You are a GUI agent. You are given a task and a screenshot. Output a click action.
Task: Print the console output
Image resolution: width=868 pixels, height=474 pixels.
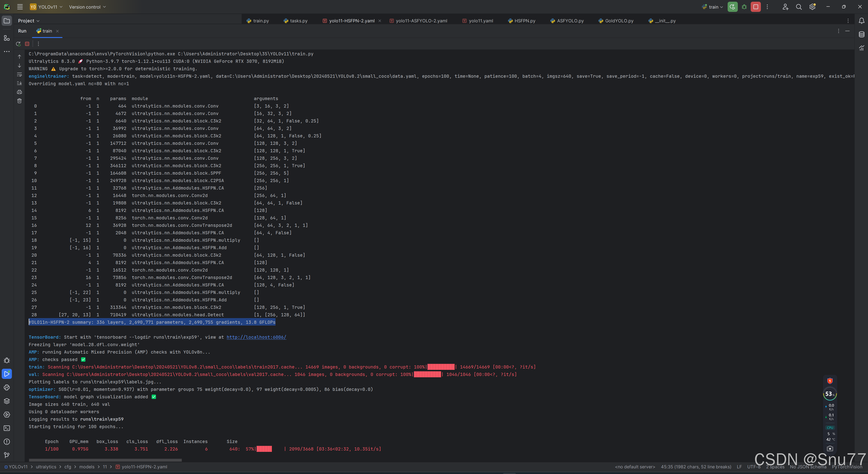(x=19, y=92)
